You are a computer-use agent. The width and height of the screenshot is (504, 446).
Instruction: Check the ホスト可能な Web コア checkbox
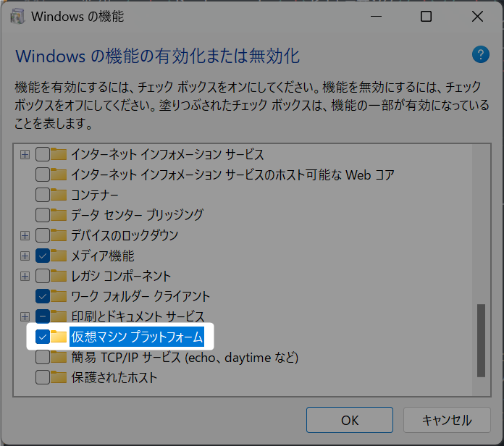43,174
